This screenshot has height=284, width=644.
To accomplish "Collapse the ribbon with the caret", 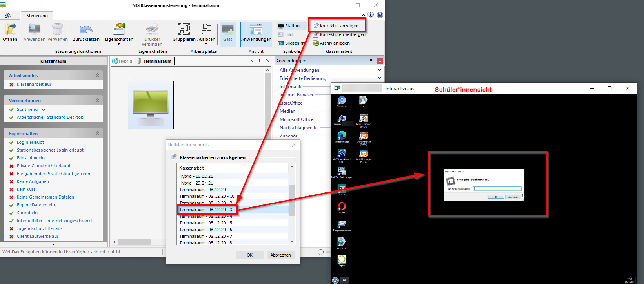I will [x=363, y=15].
